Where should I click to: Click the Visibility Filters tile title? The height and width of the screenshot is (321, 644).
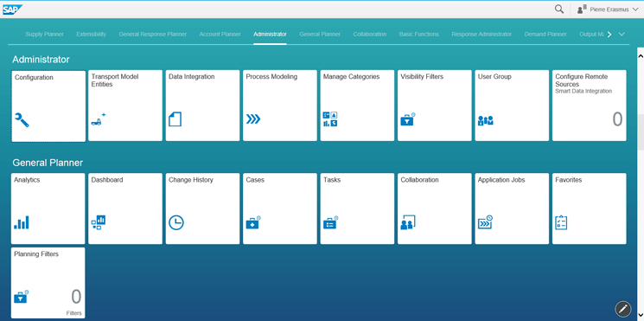tap(422, 77)
